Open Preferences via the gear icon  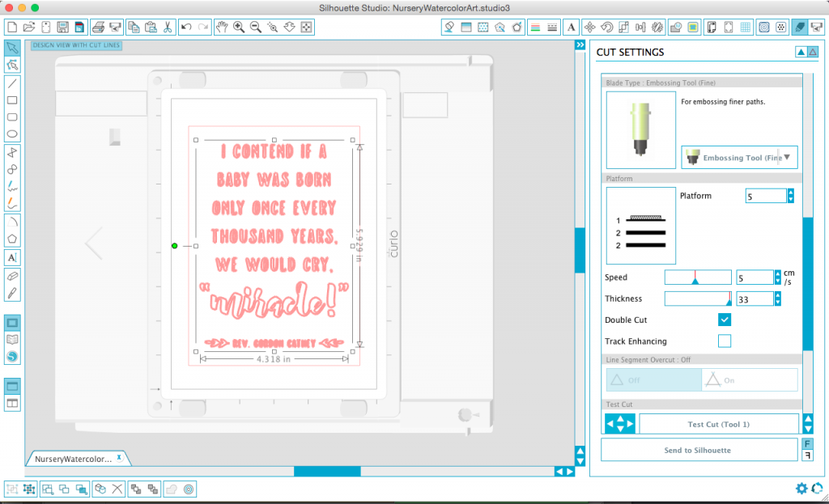click(801, 488)
